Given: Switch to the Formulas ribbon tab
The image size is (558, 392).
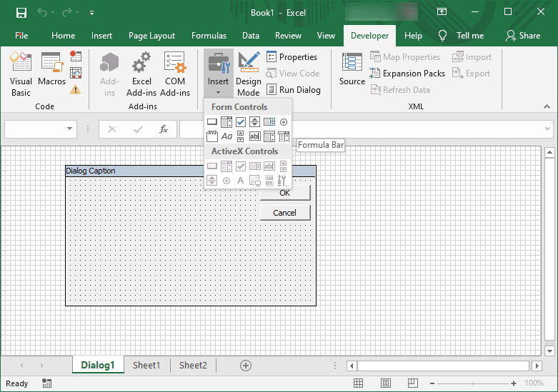Looking at the screenshot, I should (209, 36).
